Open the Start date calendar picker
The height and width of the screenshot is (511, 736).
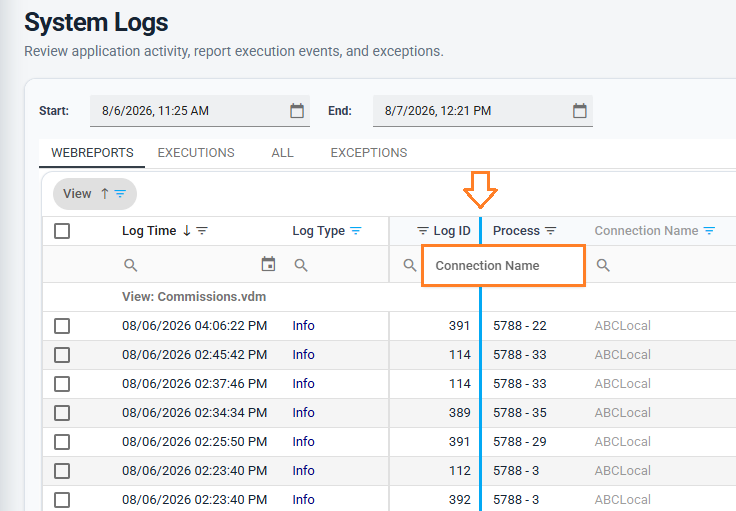click(297, 111)
